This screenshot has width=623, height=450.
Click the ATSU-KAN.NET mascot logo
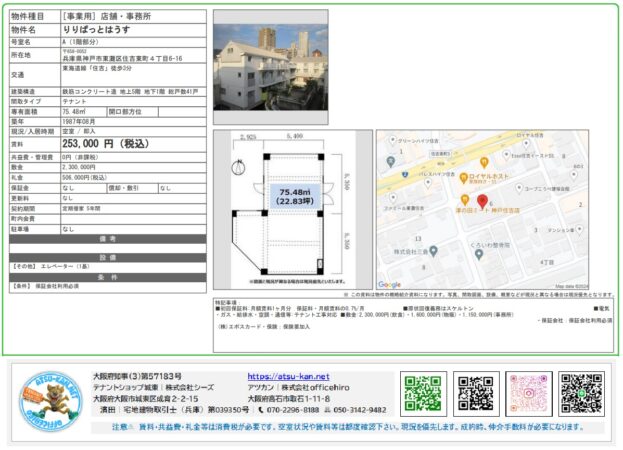click(50, 402)
